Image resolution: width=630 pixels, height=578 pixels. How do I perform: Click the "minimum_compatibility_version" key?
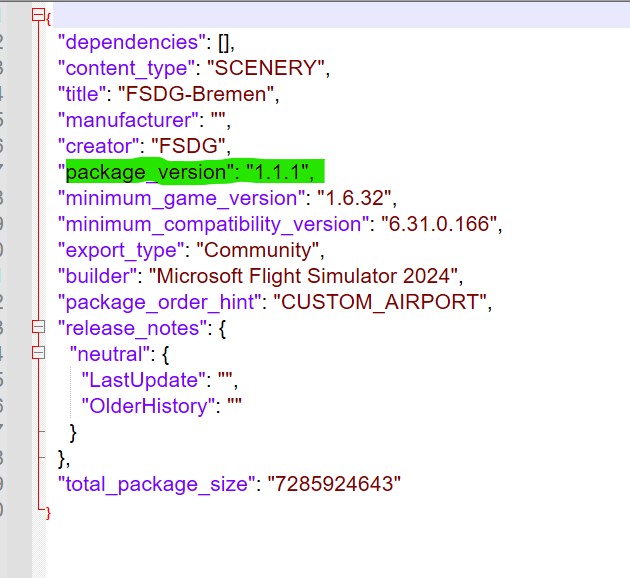click(x=208, y=224)
